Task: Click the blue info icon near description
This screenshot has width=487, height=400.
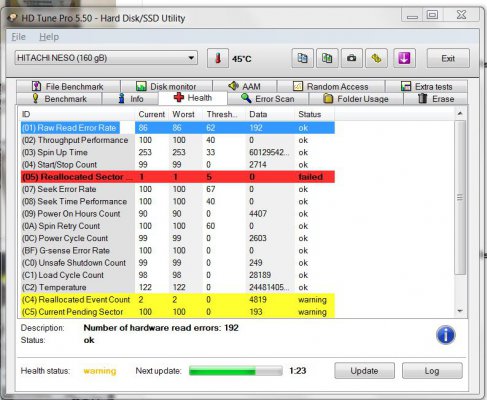Action: tap(445, 335)
